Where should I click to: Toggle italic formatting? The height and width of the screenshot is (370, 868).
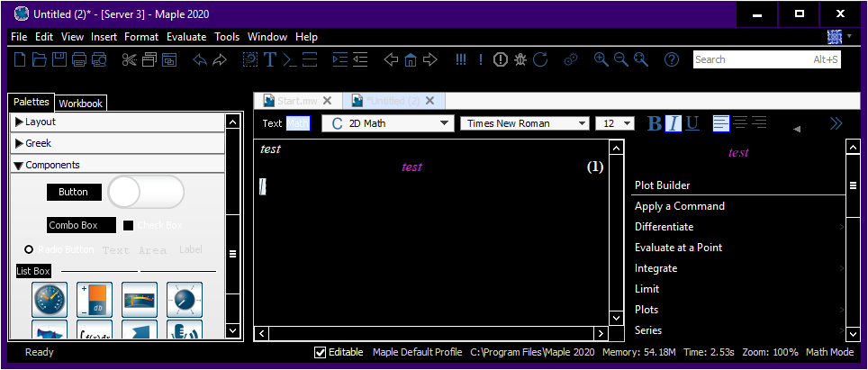(x=674, y=123)
